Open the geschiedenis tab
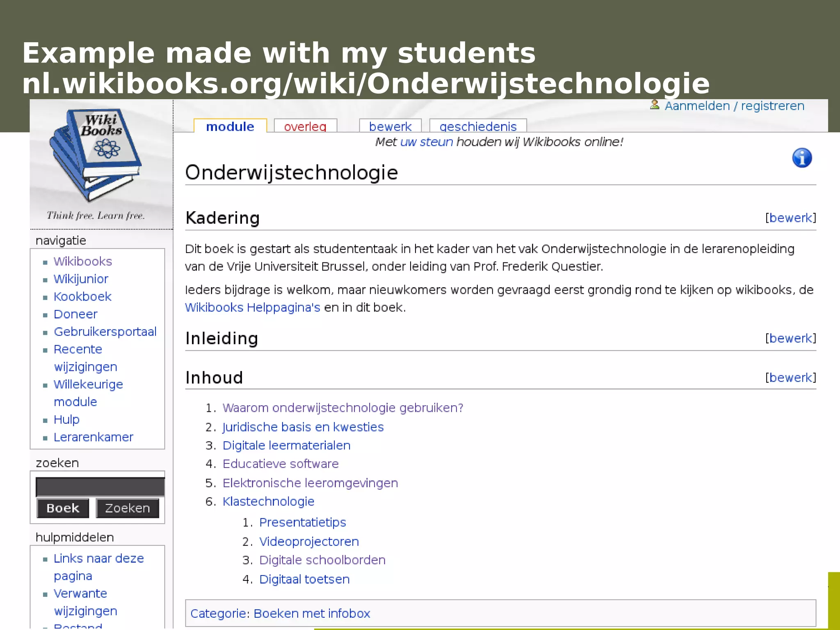 click(478, 126)
